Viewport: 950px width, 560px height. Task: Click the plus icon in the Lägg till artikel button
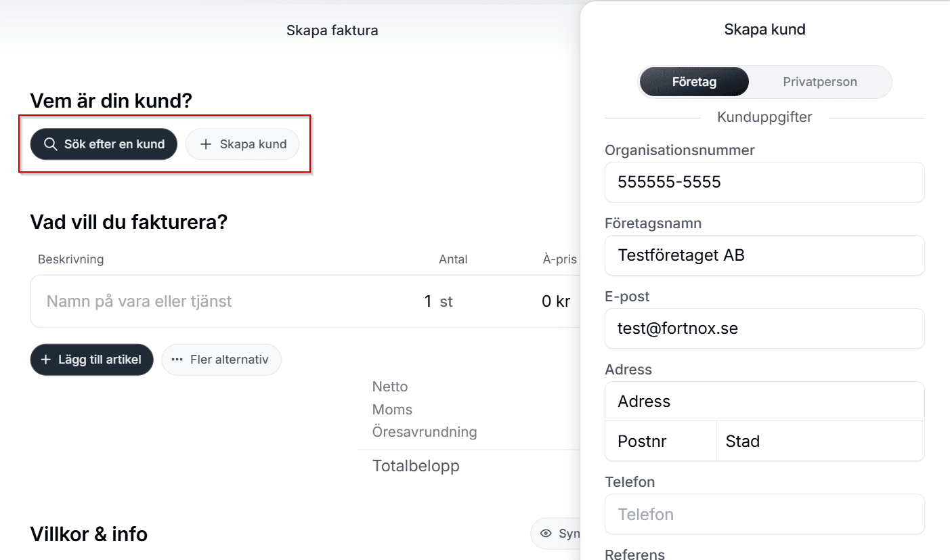click(x=46, y=360)
